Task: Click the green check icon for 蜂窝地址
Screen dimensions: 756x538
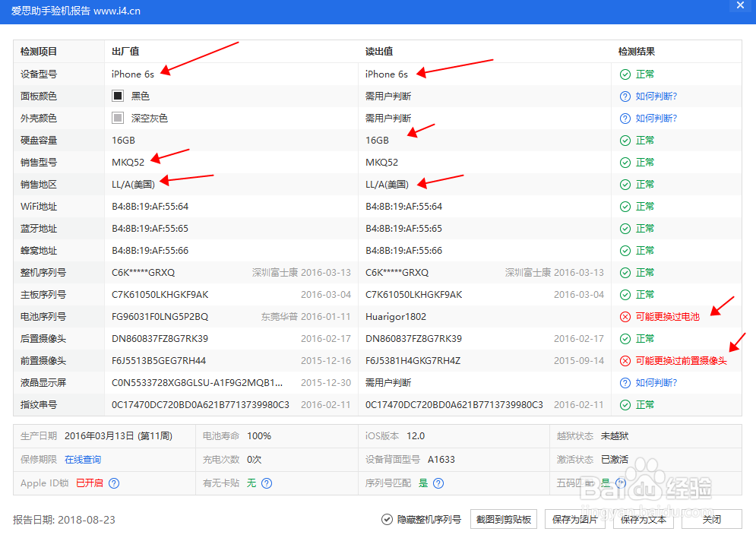Action: [625, 251]
